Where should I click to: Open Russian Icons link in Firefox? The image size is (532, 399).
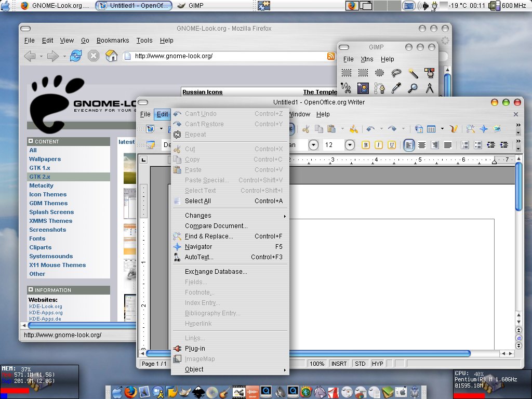[203, 92]
